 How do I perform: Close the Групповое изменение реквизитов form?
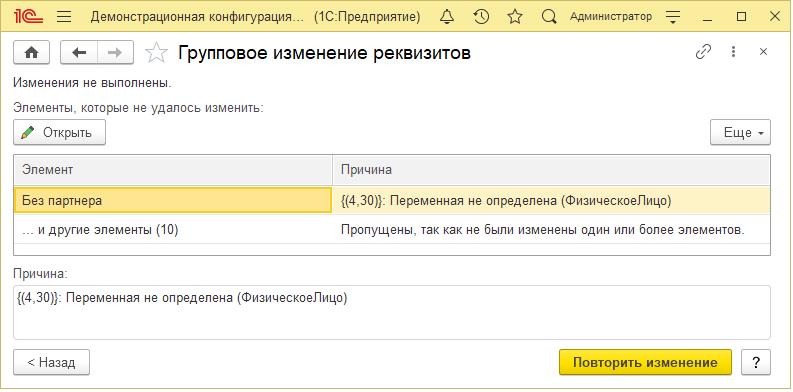click(764, 52)
